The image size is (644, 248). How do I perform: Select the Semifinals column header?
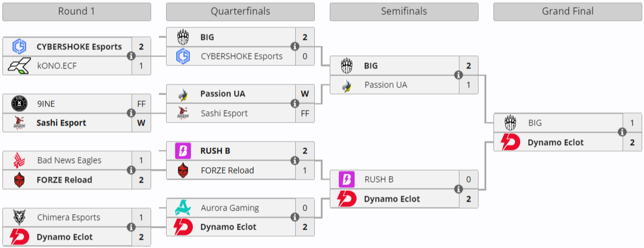(404, 11)
